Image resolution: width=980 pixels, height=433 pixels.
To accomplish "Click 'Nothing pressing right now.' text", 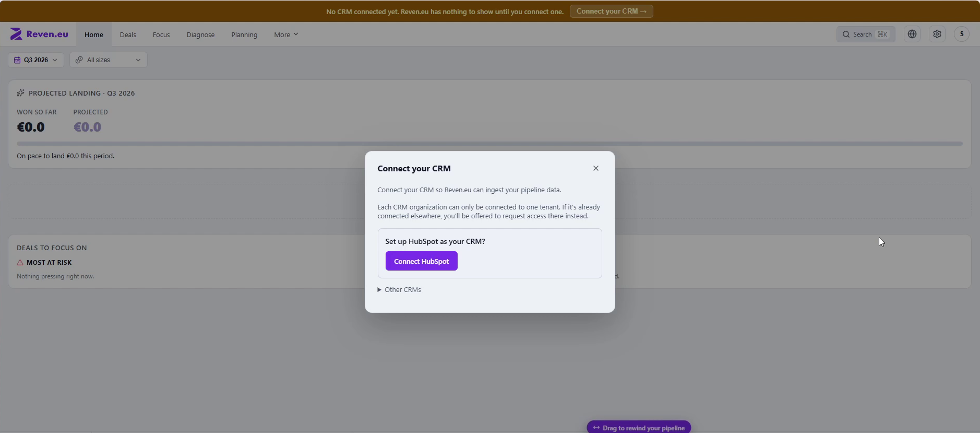I will tap(55, 276).
